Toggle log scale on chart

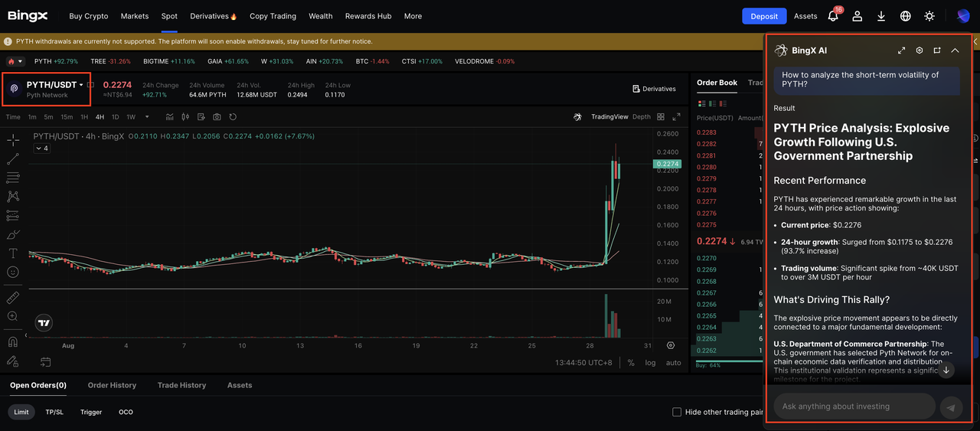[x=650, y=363]
